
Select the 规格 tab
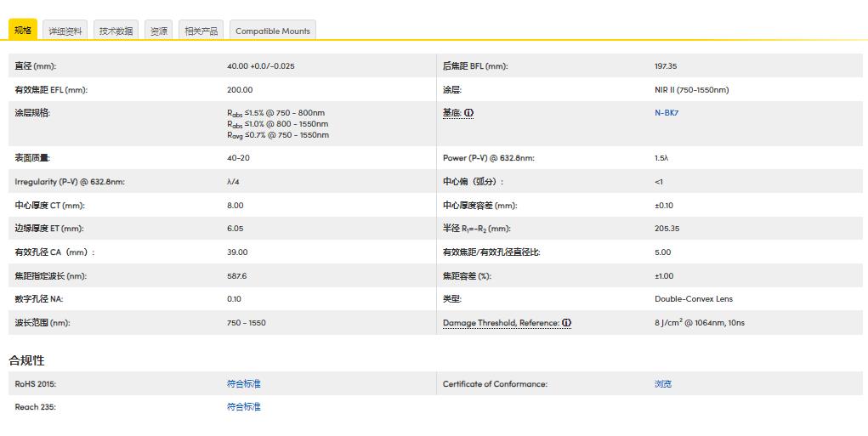click(x=23, y=30)
